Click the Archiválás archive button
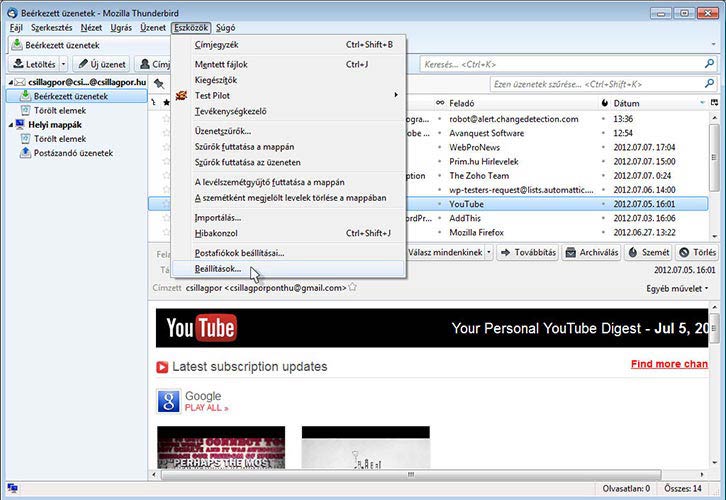Screen dimensions: 726x500 [x=591, y=252]
